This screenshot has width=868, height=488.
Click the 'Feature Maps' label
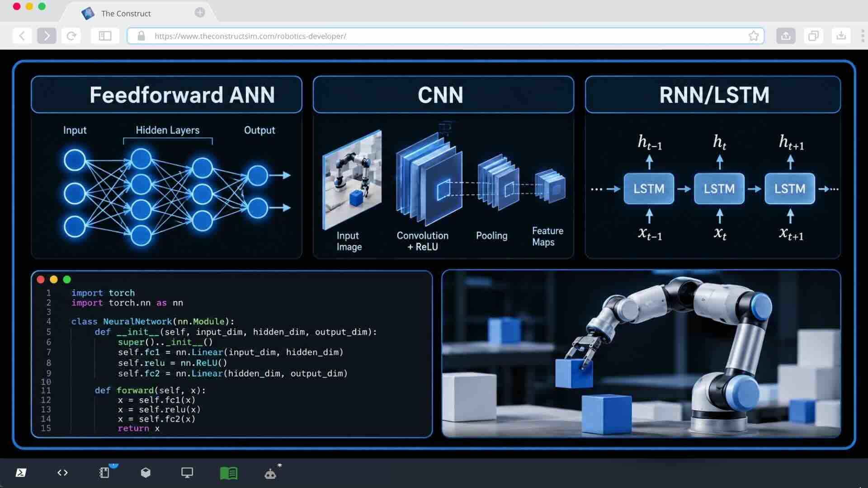pos(547,236)
